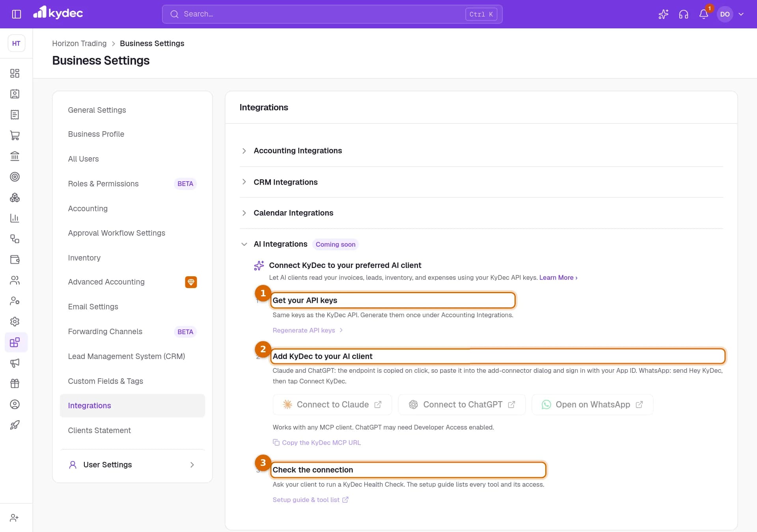Collapse the sidebar with the panel toggle icon
The height and width of the screenshot is (532, 757).
coord(16,14)
